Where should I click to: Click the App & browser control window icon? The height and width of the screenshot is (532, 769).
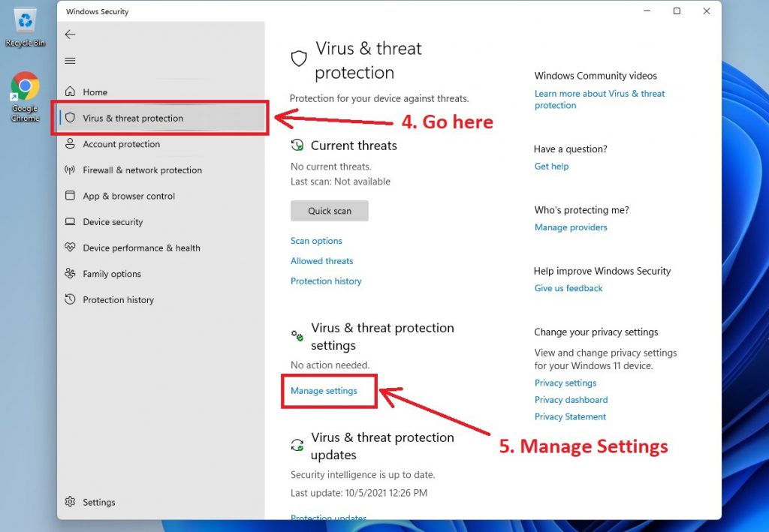pyautogui.click(x=70, y=195)
